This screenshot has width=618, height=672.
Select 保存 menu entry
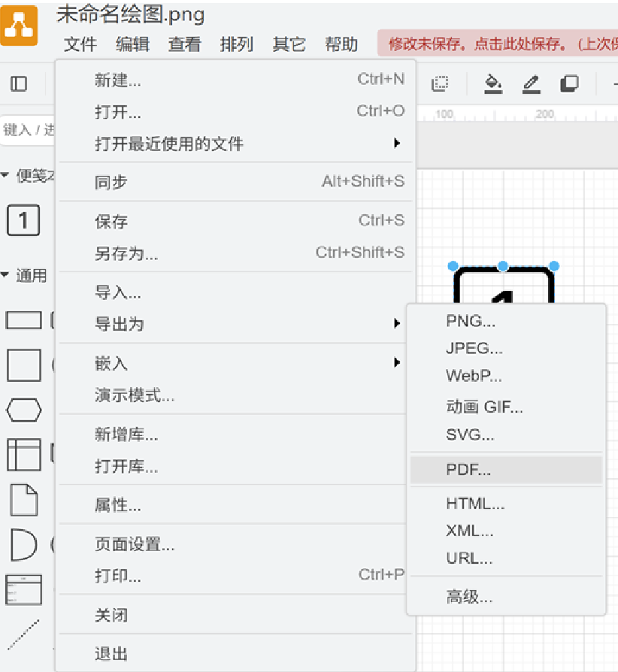(x=235, y=222)
